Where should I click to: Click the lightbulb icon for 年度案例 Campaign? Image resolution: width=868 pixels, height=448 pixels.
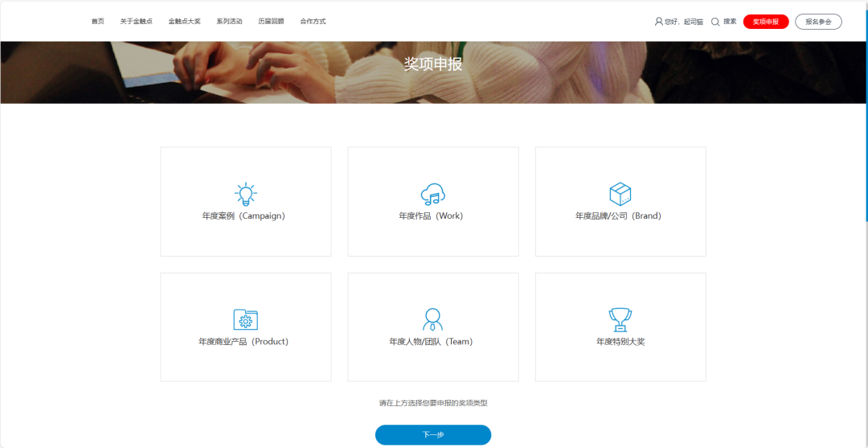(245, 194)
